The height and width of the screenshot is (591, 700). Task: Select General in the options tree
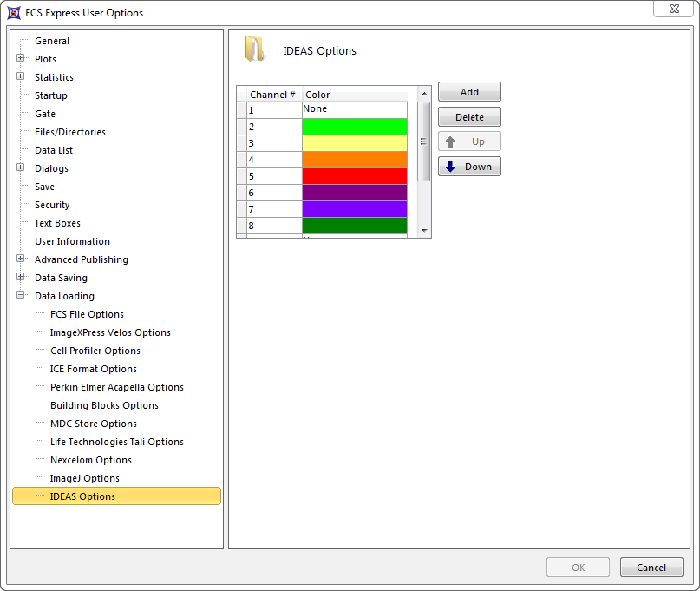coord(52,41)
